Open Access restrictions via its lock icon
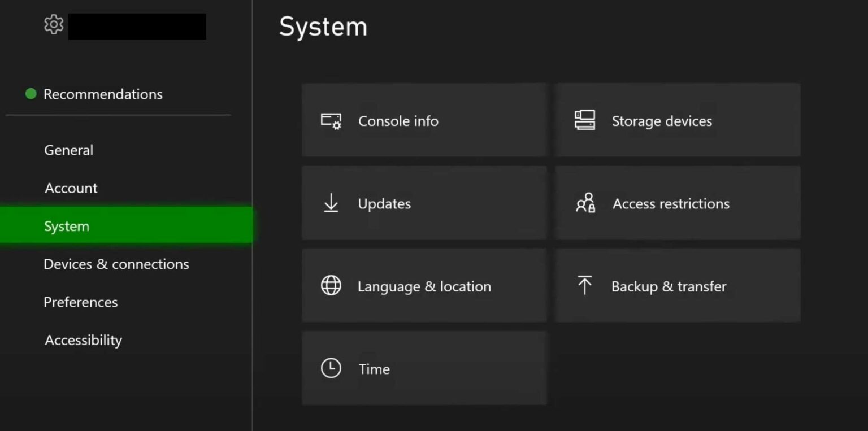This screenshot has height=431, width=868. point(585,203)
